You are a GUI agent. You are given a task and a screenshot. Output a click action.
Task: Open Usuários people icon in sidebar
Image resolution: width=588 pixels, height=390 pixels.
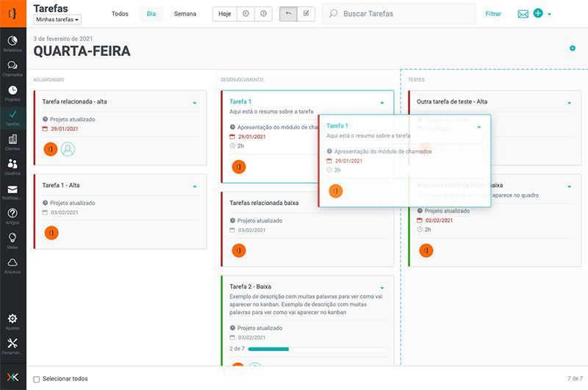(x=12, y=167)
